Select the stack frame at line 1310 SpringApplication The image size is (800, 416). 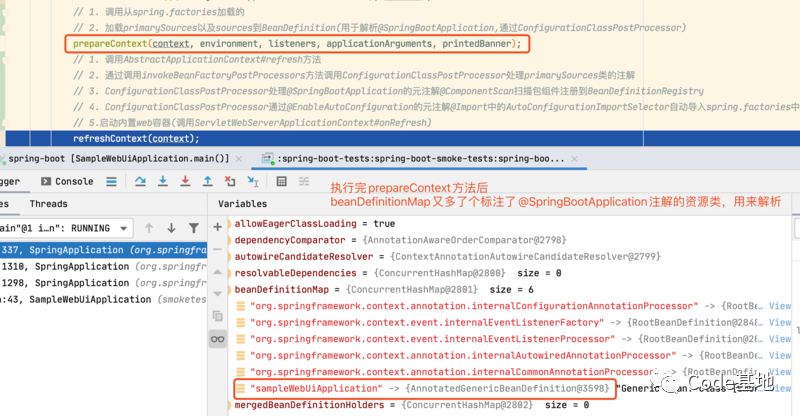[104, 266]
